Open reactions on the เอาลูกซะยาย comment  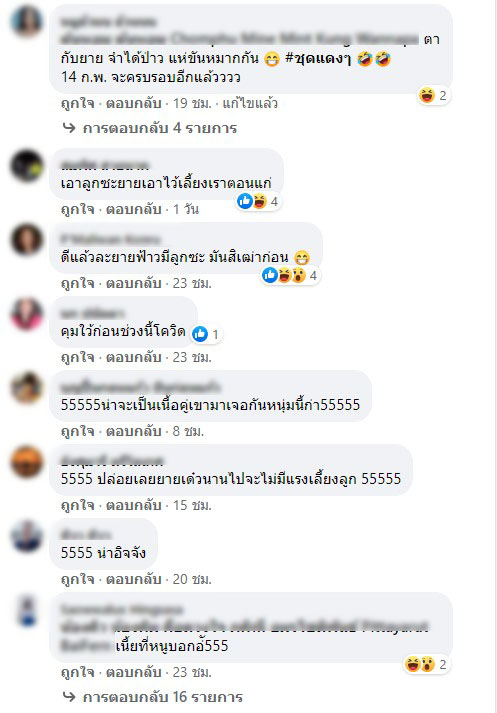(259, 201)
